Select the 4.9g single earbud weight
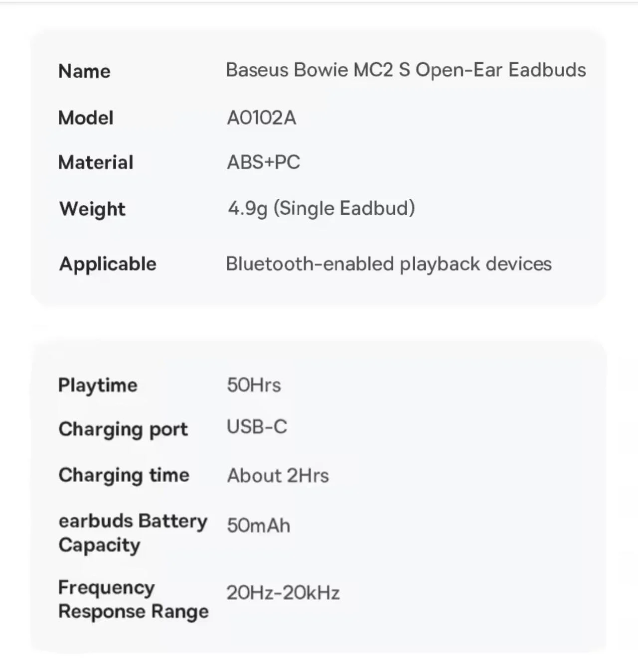This screenshot has height=672, width=638. pos(321,209)
